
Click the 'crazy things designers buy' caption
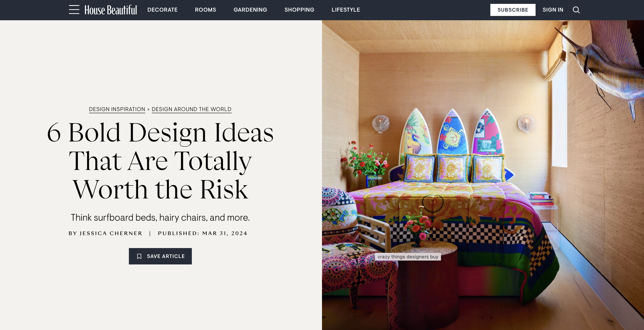click(408, 257)
